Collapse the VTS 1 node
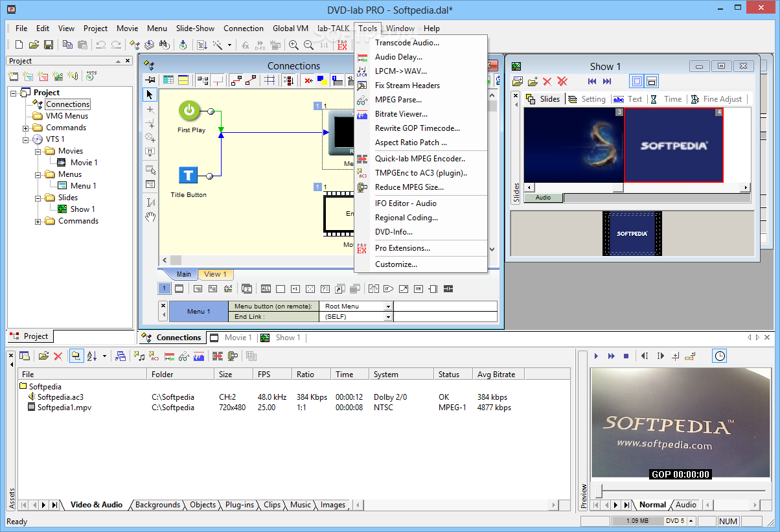The height and width of the screenshot is (532, 780). point(27,139)
